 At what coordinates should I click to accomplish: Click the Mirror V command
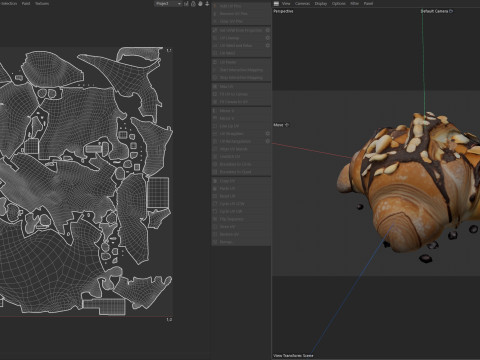(x=241, y=118)
